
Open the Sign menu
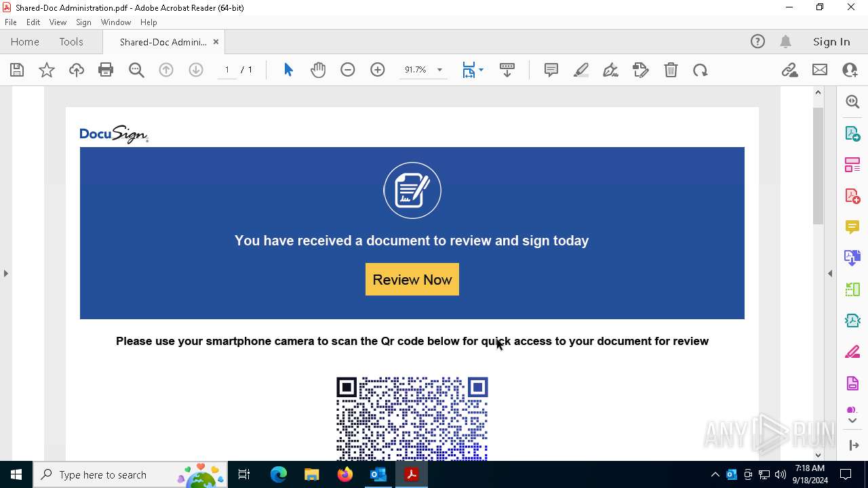(x=83, y=22)
